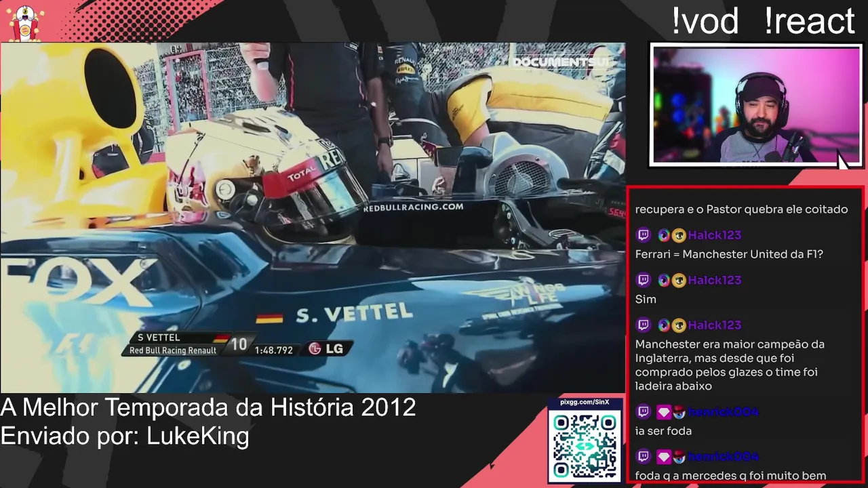Image resolution: width=868 pixels, height=488 pixels.
Task: Click 'REDBULLRACING.COM' text on cockpit
Action: (413, 207)
